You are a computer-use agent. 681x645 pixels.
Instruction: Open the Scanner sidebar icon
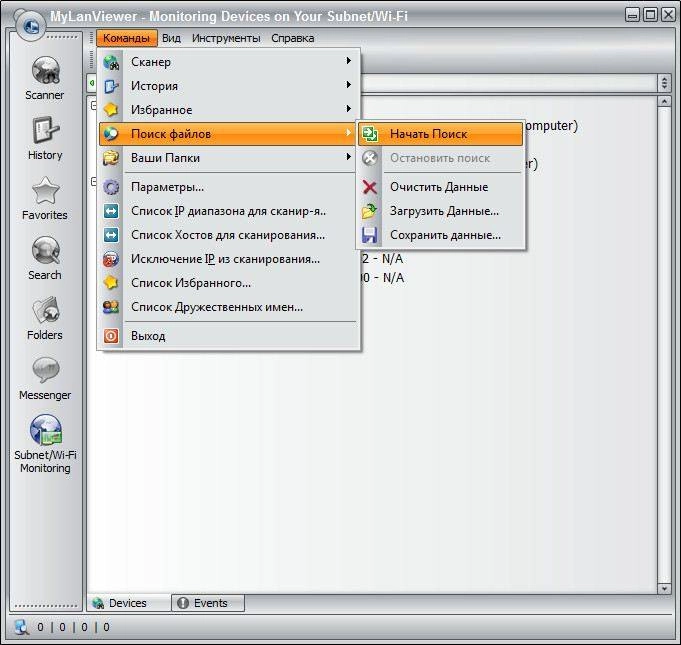click(45, 70)
